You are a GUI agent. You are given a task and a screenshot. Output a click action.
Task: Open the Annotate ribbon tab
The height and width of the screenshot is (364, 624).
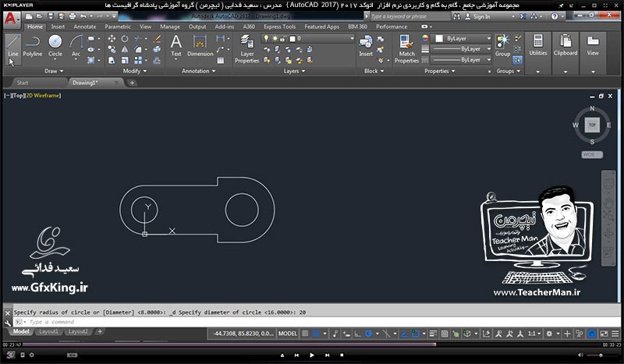click(85, 27)
